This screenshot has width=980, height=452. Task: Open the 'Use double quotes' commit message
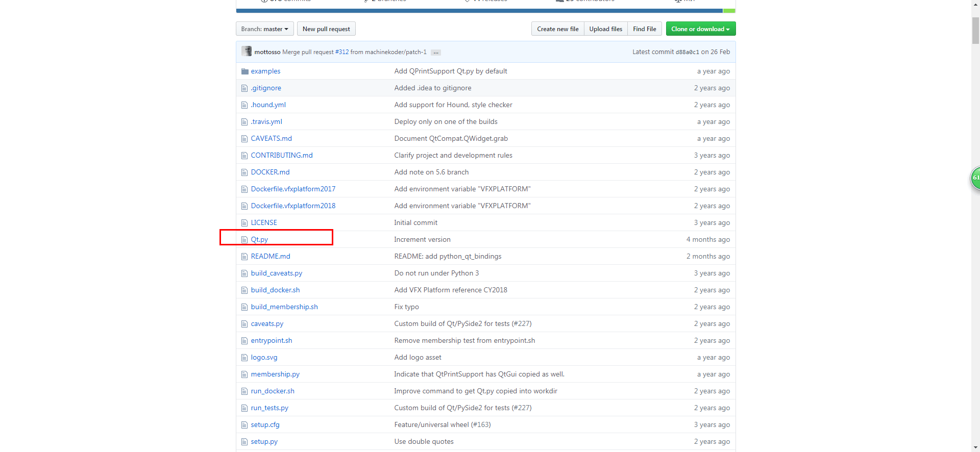[424, 442]
